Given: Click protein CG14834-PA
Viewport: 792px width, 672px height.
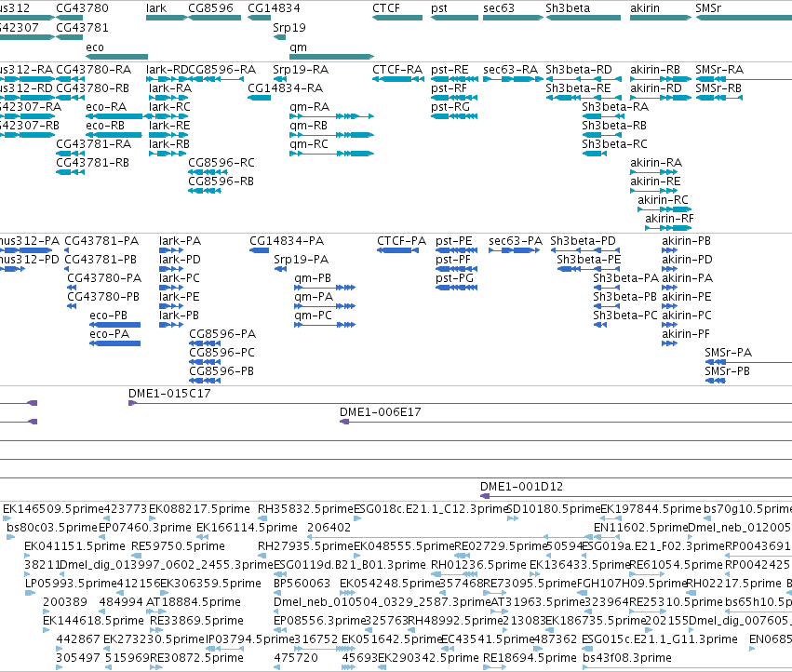Looking at the screenshot, I should coord(259,250).
